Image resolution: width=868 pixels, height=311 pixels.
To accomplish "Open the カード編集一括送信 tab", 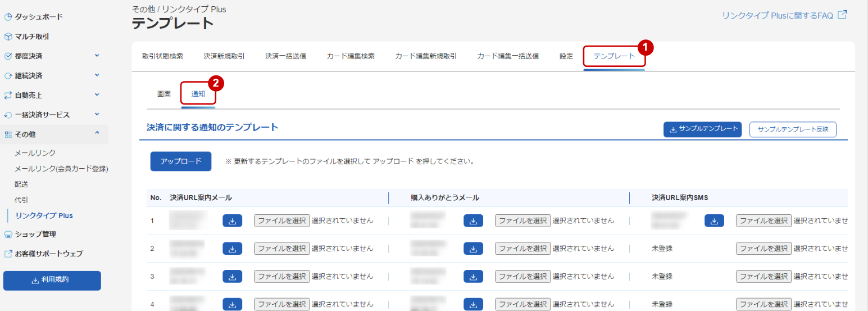I will coord(508,56).
